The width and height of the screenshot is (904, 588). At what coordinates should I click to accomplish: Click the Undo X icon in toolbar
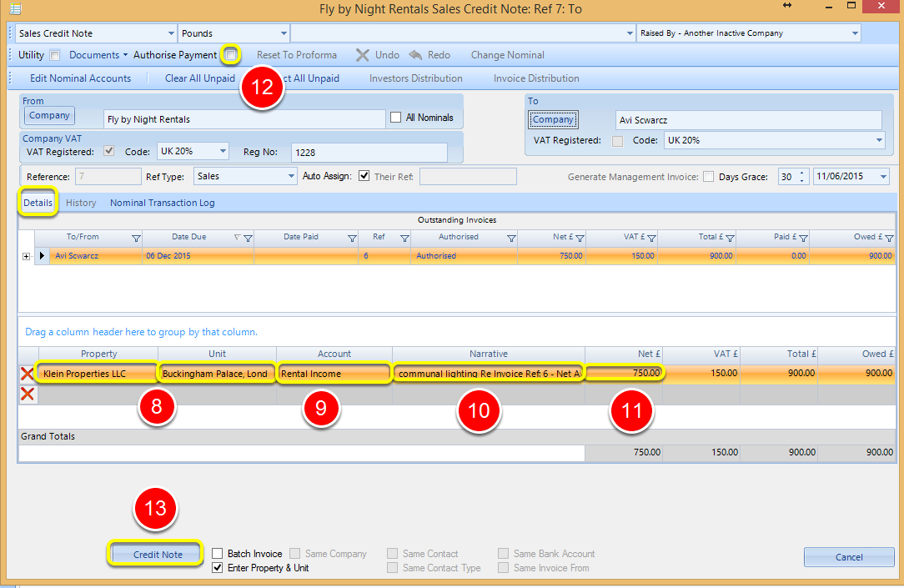[362, 55]
